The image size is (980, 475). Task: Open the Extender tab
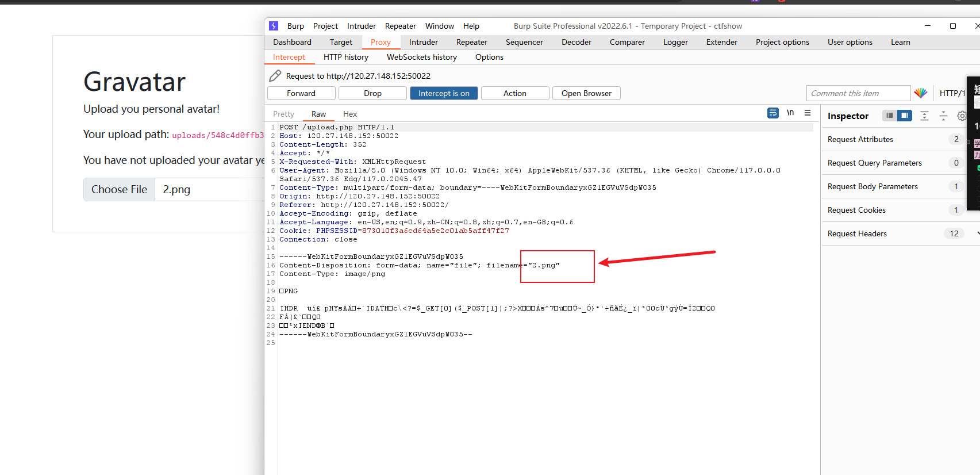coord(722,42)
